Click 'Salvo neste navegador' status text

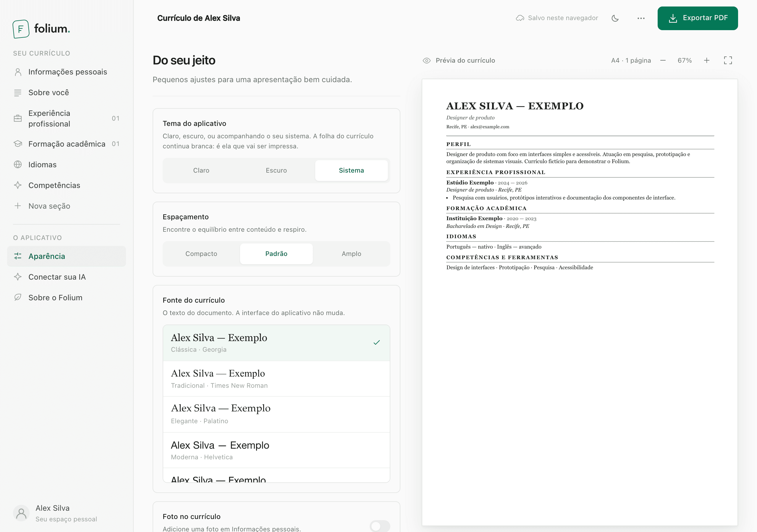563,18
